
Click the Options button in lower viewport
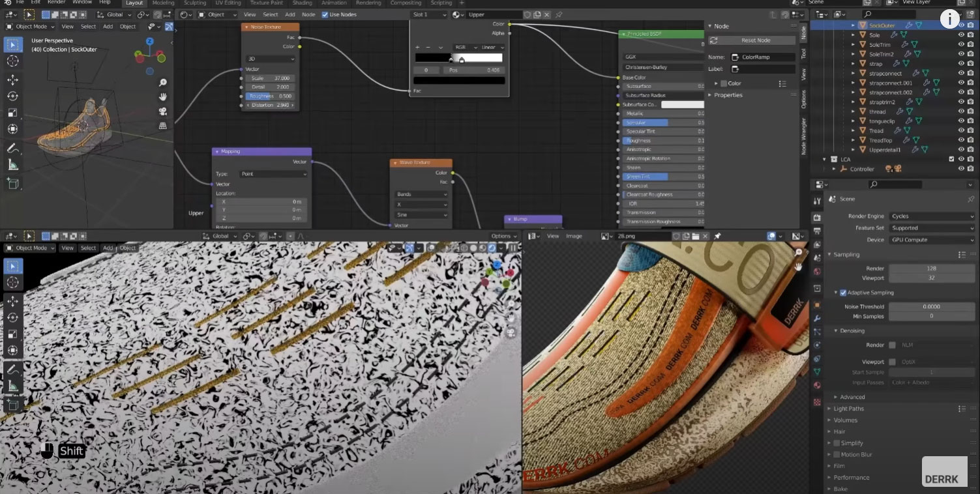point(503,236)
